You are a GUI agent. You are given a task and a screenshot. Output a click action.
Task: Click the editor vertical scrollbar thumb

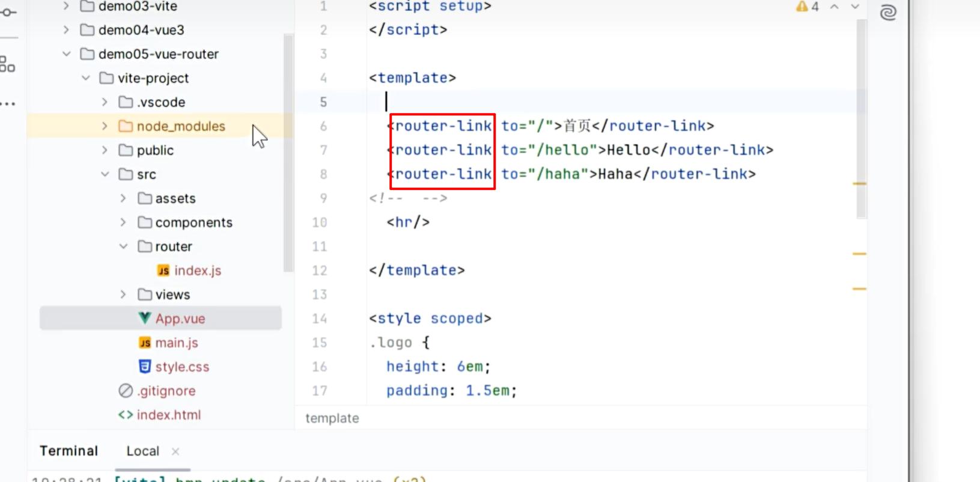[861, 118]
